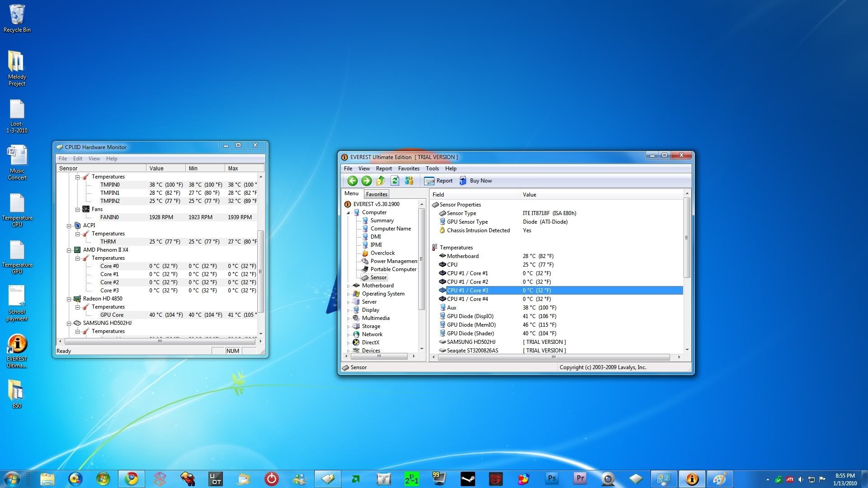Screen dimensions: 868x488
Task: Select Overclock in the EVEREST tree
Action: pyautogui.click(x=382, y=253)
